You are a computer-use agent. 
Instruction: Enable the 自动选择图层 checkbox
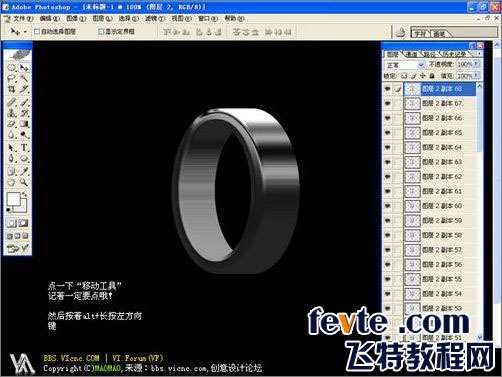point(37,32)
